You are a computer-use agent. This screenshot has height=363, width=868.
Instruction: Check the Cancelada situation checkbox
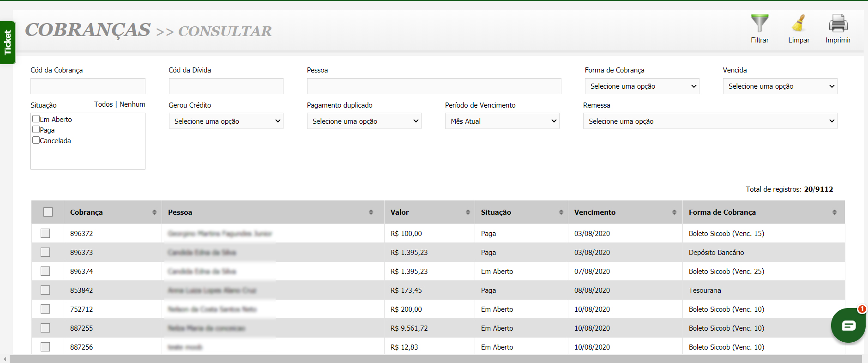[x=36, y=140]
